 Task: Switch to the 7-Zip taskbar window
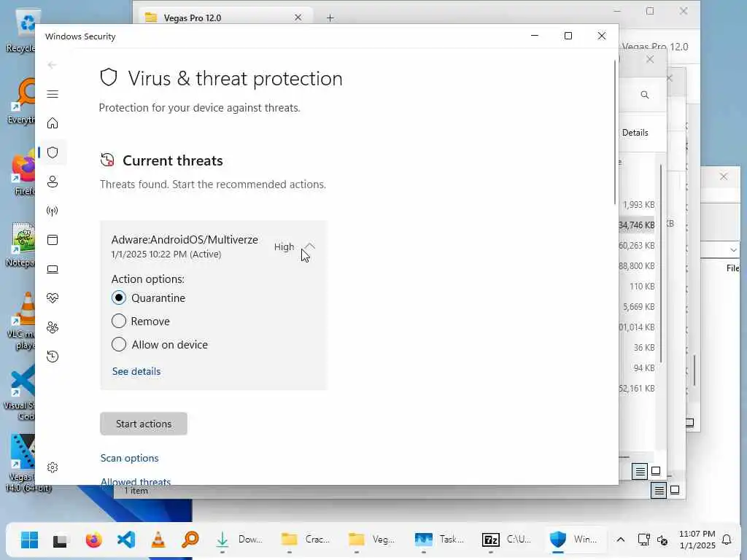pos(507,540)
